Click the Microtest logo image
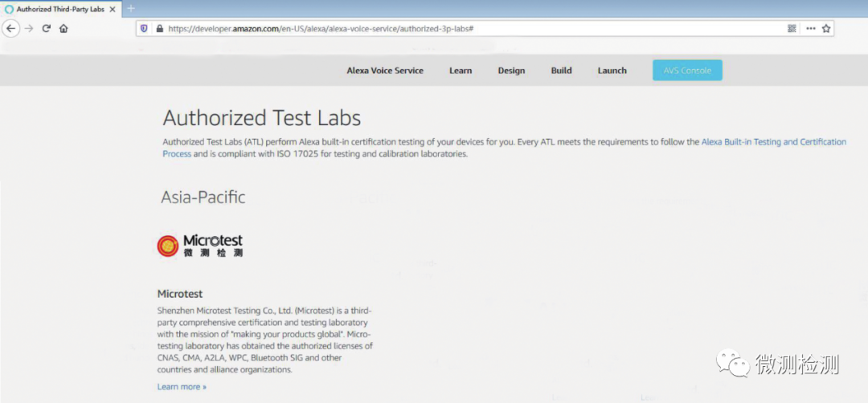868x403 pixels. 200,246
